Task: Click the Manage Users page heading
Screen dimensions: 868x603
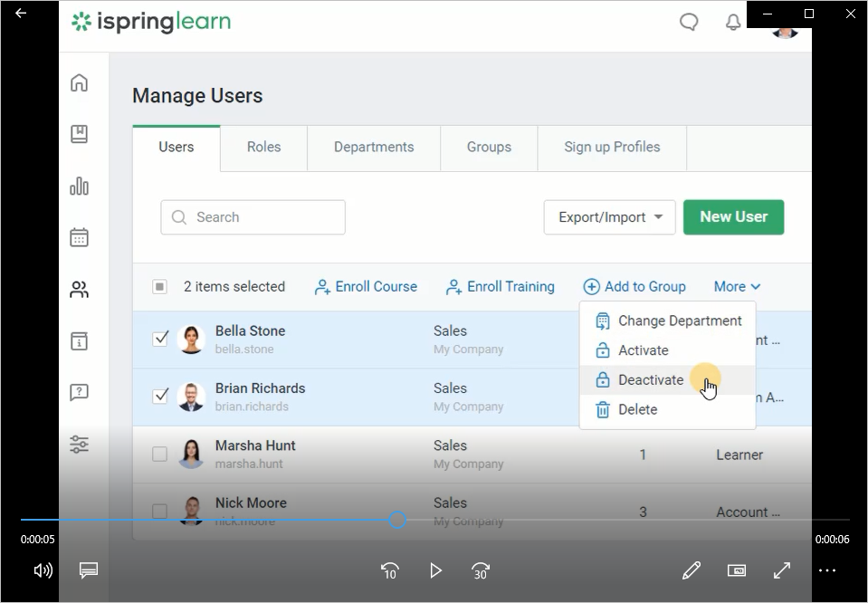Action: coord(197,96)
